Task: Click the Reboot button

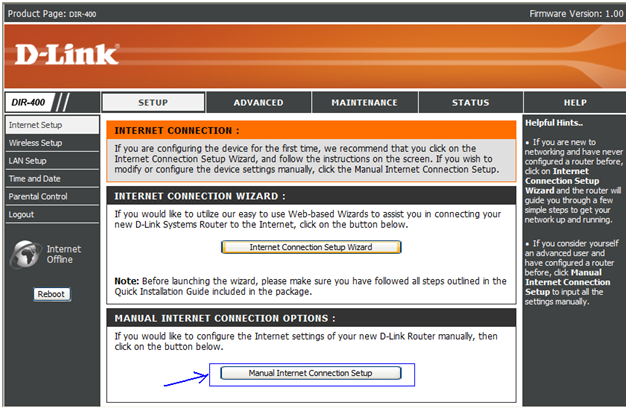Action: [52, 294]
